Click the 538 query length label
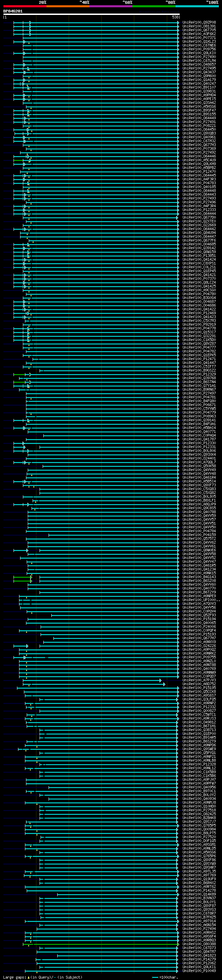 tap(175, 17)
